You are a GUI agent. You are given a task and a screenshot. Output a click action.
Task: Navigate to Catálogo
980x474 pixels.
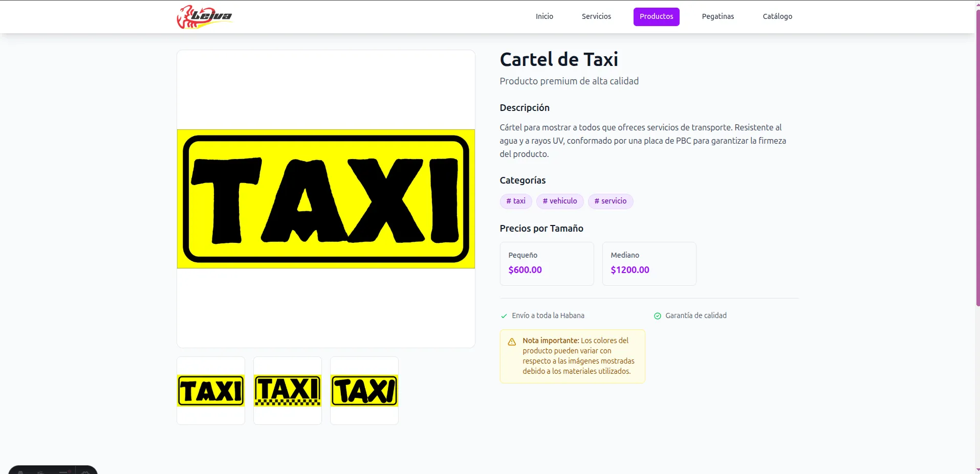pos(777,16)
